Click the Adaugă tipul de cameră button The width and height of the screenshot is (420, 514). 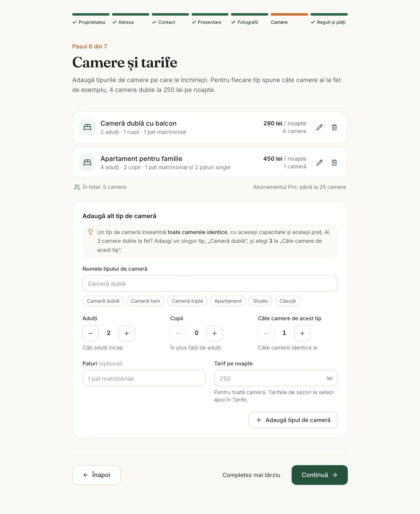coord(293,420)
